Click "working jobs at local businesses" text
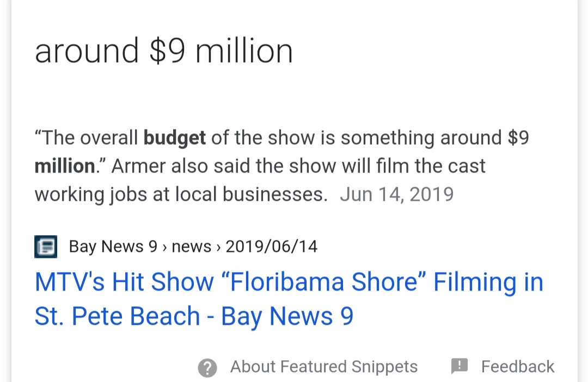 [181, 195]
